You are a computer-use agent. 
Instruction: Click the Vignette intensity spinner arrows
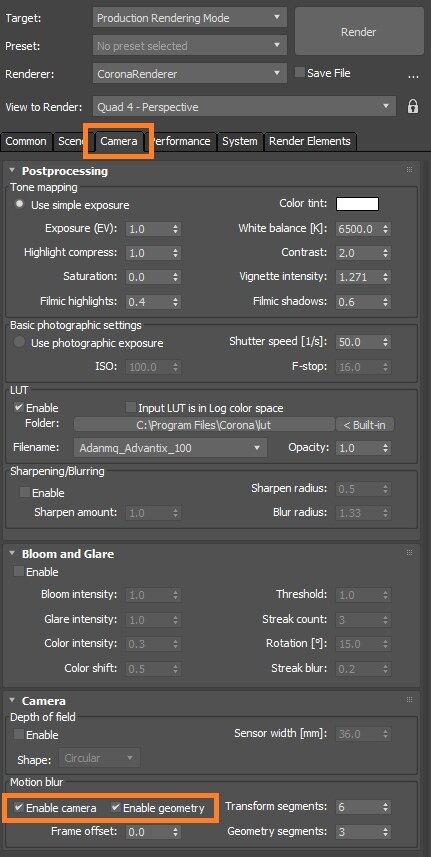[386, 277]
